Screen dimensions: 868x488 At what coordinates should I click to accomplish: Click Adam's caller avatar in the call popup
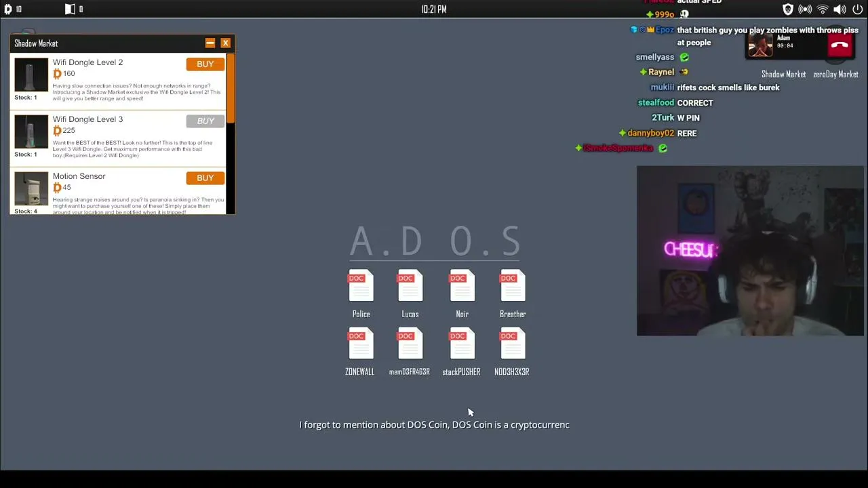(760, 45)
